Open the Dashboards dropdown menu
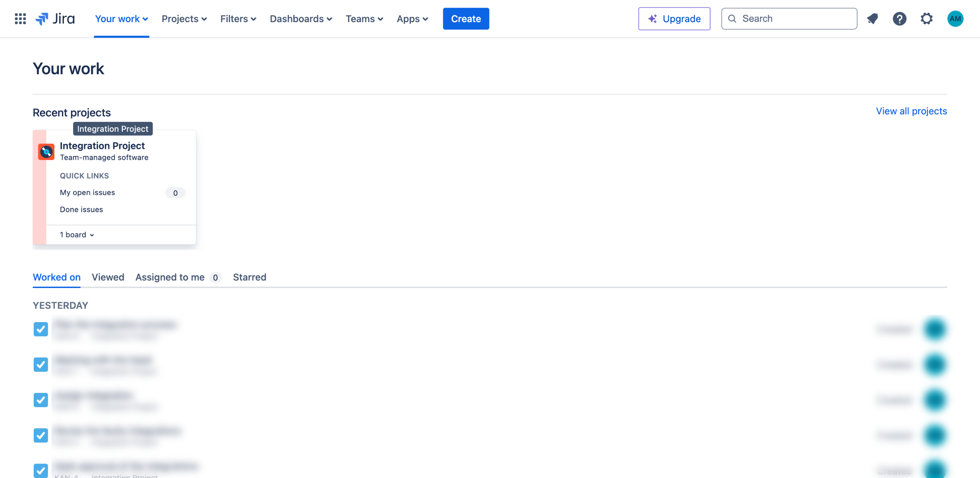Screen dimensions: 980x478 coord(301,18)
